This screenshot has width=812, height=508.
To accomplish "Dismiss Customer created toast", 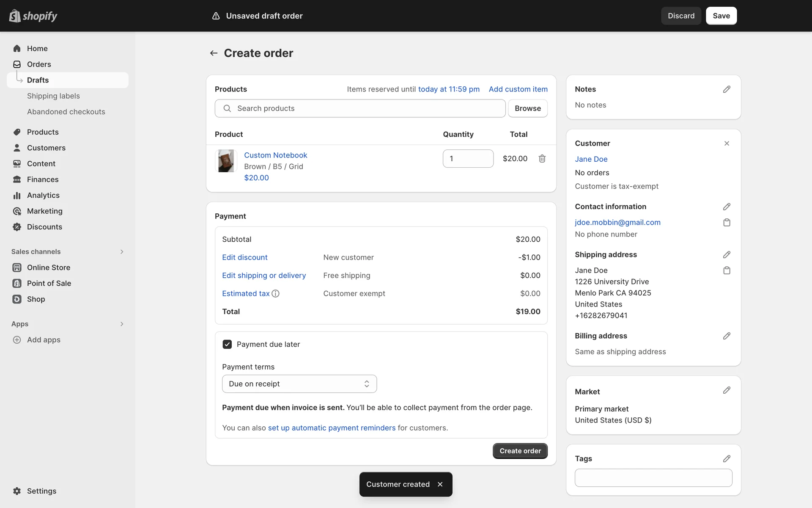I will pos(440,484).
